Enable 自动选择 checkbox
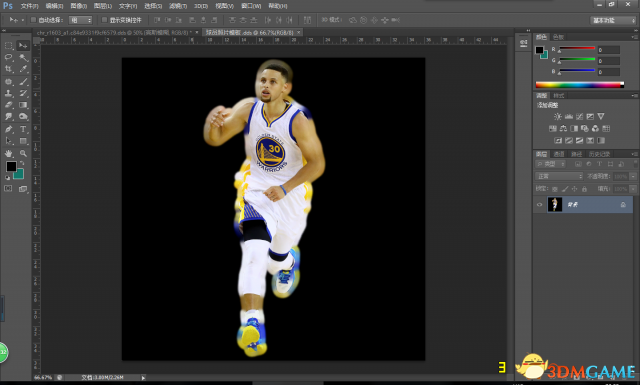640x385 pixels. [x=34, y=20]
